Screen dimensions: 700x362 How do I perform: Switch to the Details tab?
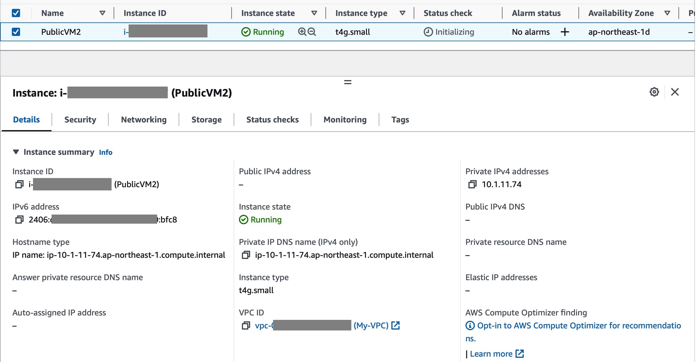click(x=26, y=120)
